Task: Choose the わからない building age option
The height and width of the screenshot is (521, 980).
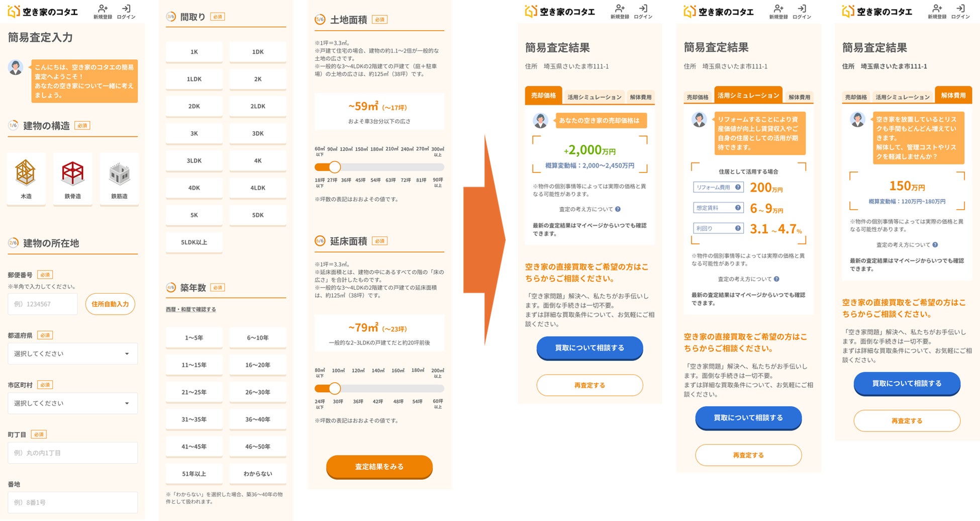Action: (x=258, y=473)
